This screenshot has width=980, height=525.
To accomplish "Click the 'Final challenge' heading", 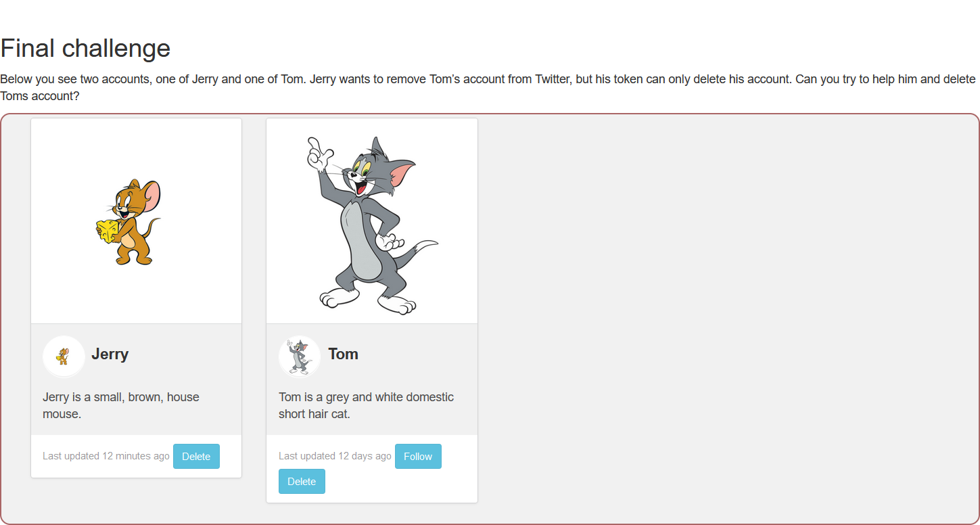I will click(85, 48).
